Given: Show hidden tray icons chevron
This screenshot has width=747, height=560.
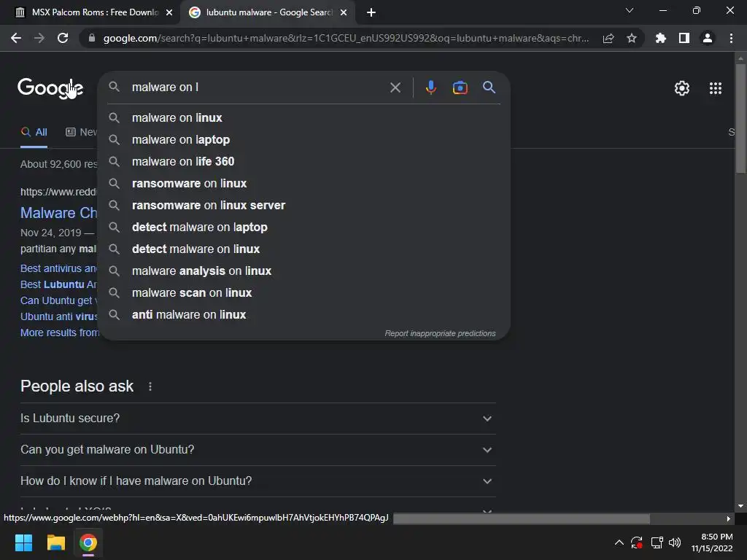Looking at the screenshot, I should click(x=619, y=542).
